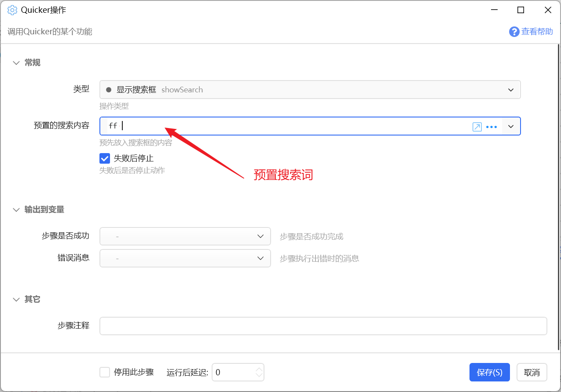
Task: Enable the 停用此步骤 checkbox
Action: tap(105, 372)
